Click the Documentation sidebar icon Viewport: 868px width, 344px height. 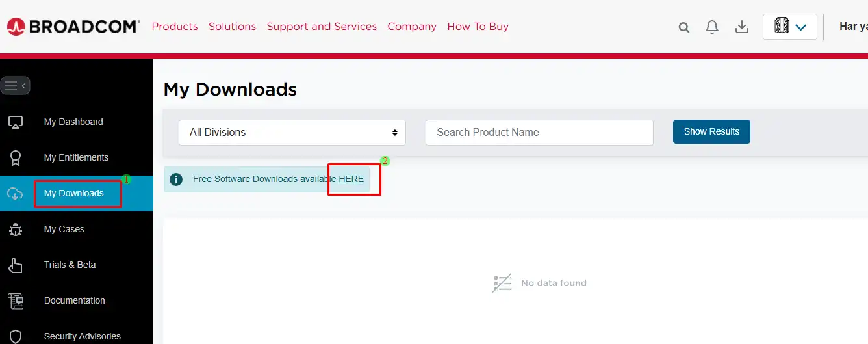[16, 301]
